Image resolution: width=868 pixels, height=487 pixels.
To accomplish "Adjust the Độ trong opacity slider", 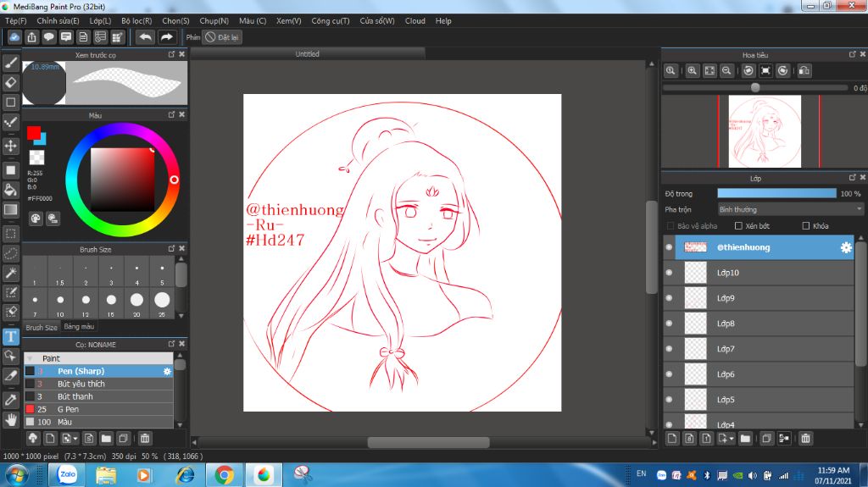I will 776,193.
